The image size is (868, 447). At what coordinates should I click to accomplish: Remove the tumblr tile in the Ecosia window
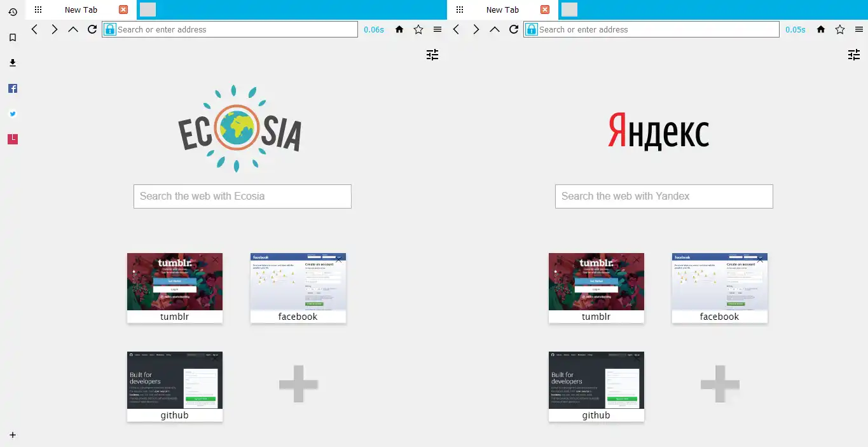[x=215, y=259]
